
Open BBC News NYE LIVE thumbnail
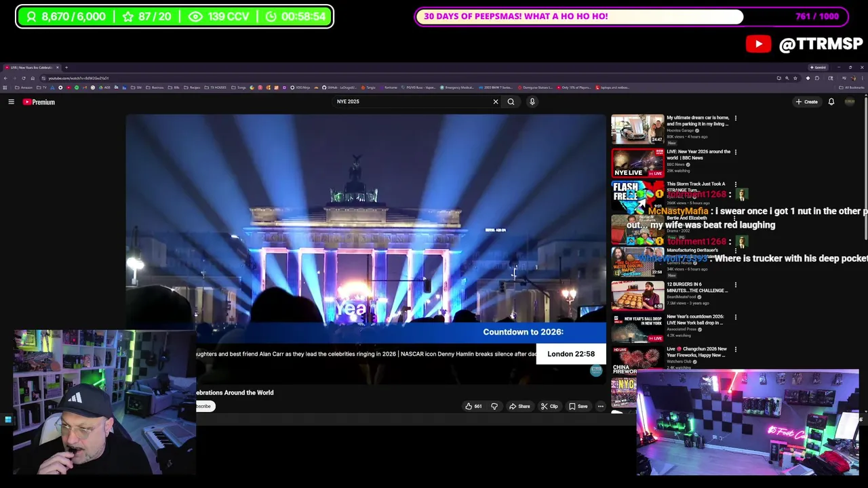tap(637, 163)
